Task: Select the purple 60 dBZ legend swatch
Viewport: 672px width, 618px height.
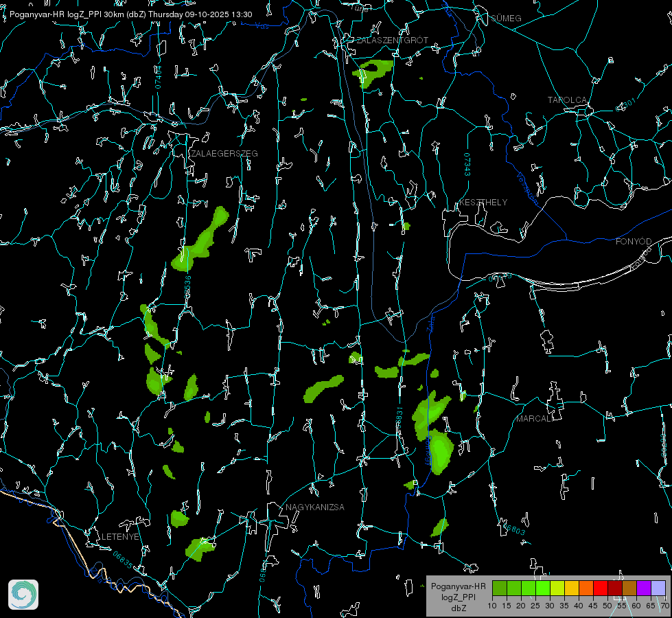Action: point(643,588)
